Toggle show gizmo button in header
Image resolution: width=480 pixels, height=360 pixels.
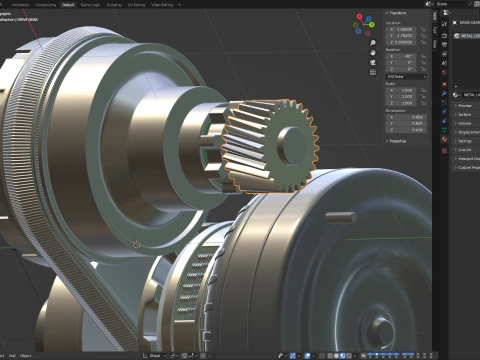pos(293,356)
